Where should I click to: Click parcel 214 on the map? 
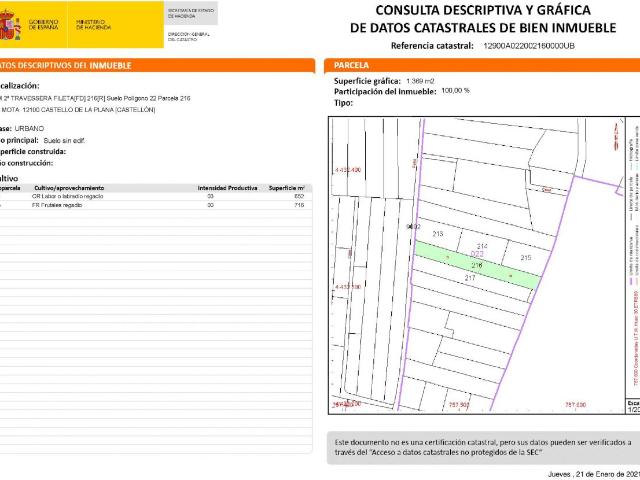pyautogui.click(x=482, y=245)
